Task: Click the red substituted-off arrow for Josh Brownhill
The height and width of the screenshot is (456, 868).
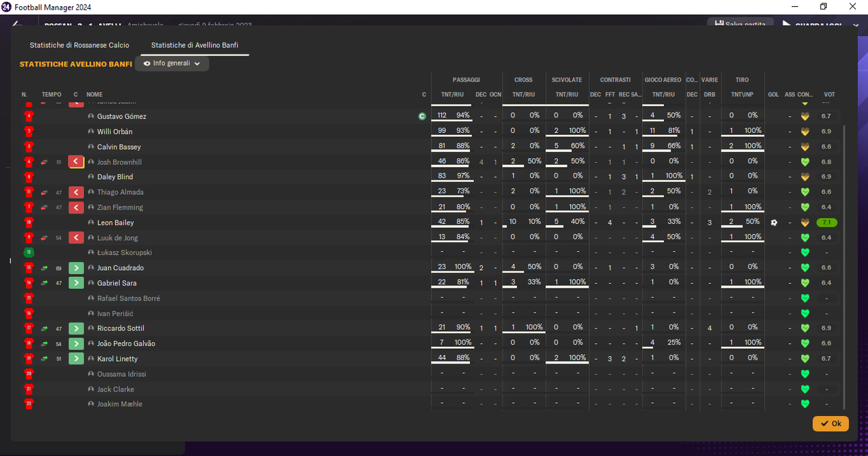Action: 76,162
